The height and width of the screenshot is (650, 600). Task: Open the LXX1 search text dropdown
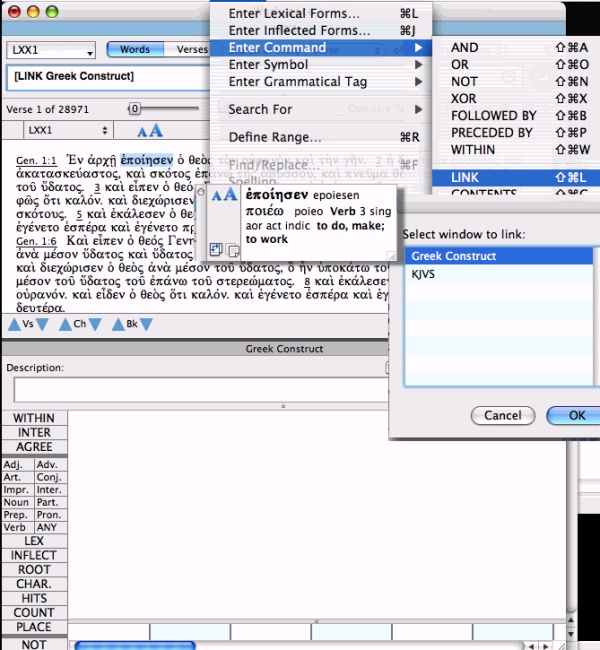point(51,50)
